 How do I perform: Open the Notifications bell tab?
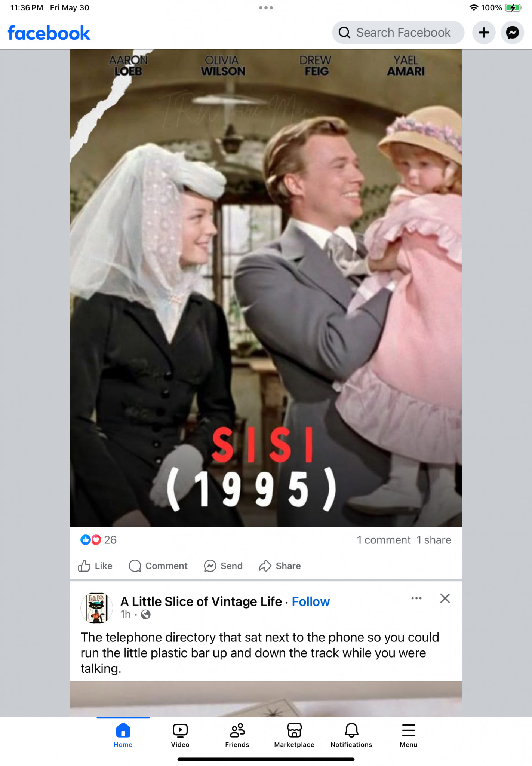(x=351, y=735)
